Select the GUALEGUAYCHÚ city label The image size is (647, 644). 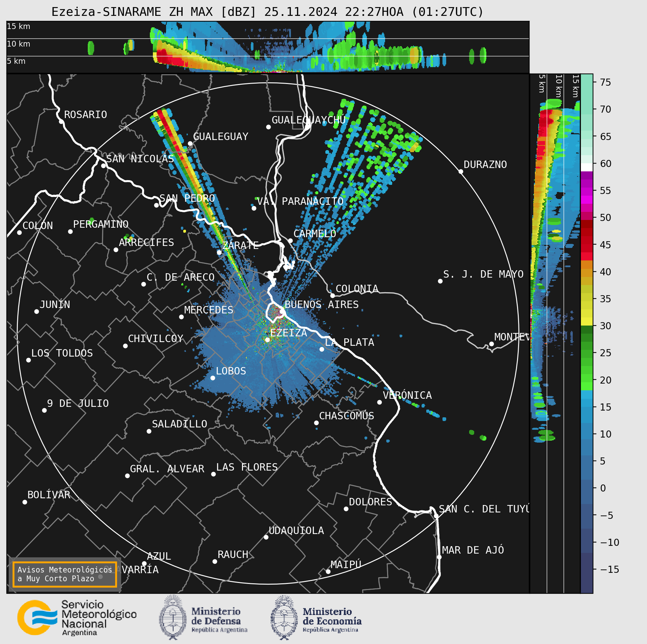(308, 120)
